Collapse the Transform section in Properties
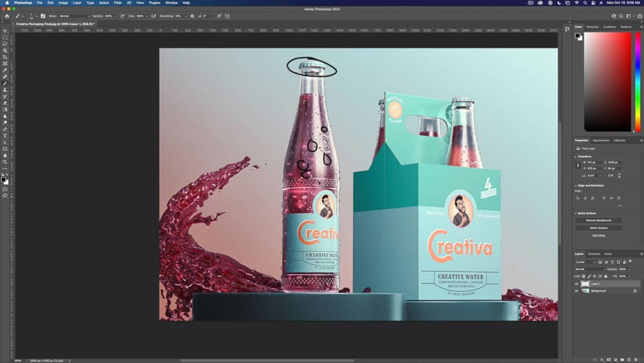The height and width of the screenshot is (363, 644). click(x=576, y=156)
